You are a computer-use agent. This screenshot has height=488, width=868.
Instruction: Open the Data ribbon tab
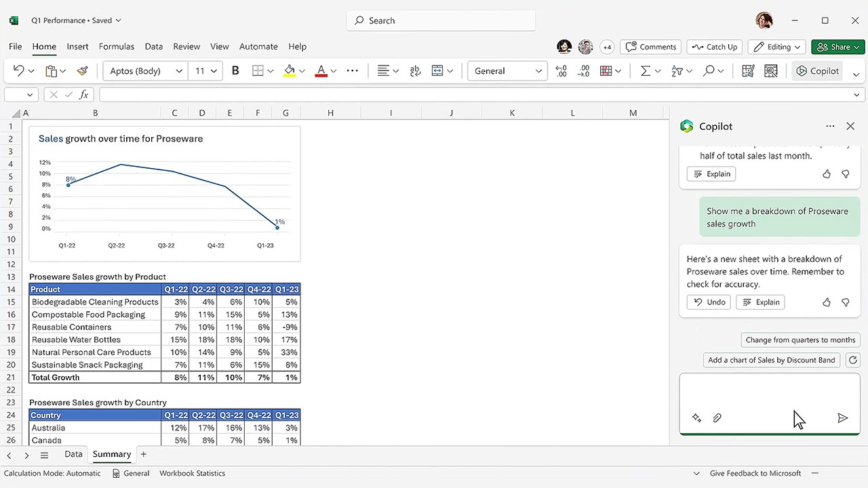[x=154, y=47]
